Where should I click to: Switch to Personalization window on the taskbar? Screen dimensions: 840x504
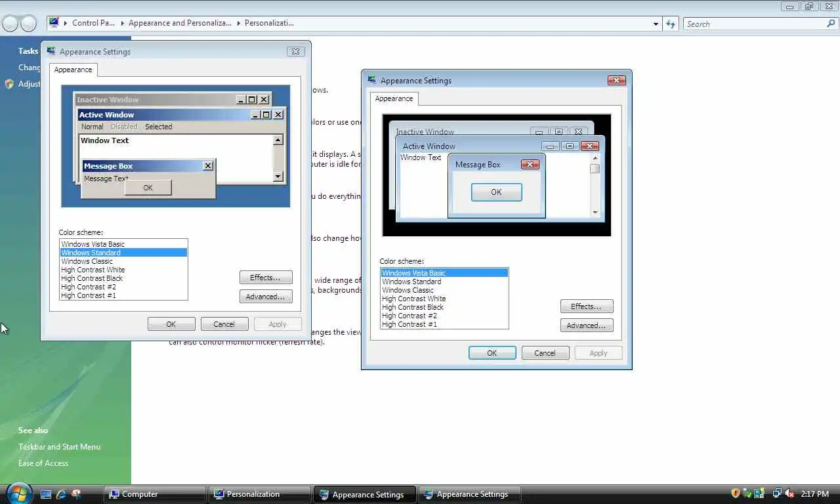click(x=259, y=494)
